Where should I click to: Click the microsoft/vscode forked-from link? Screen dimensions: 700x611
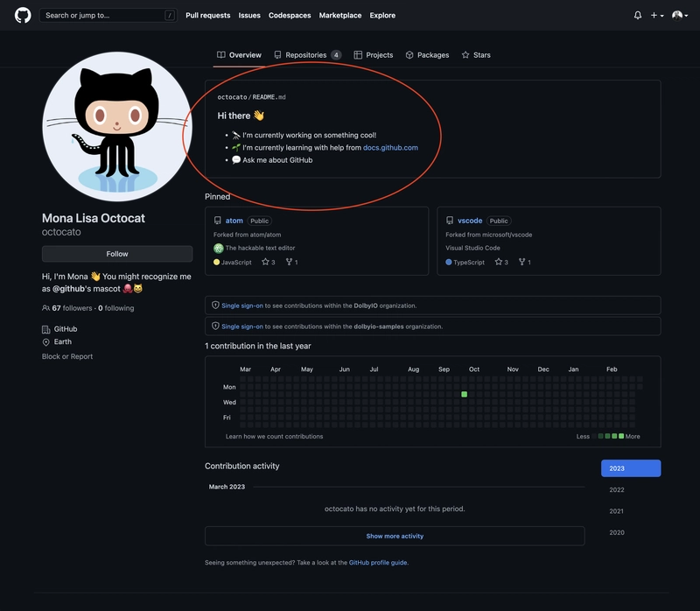504,235
